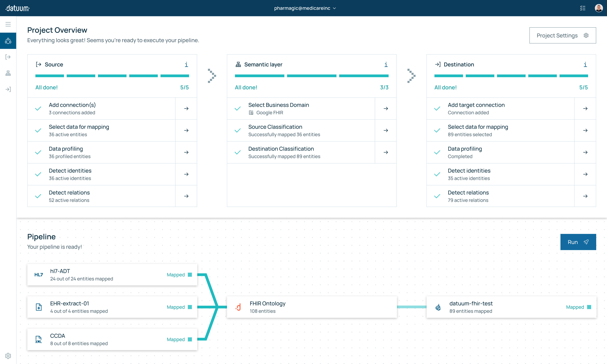This screenshot has height=364, width=607.
Task: Open Project Overview sidebar item
Action: coord(8,41)
